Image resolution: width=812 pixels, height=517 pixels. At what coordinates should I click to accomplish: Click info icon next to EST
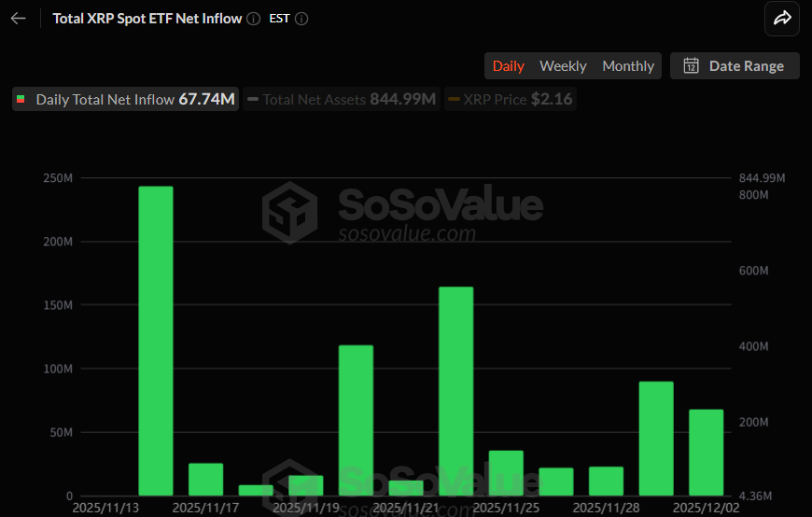click(x=301, y=19)
